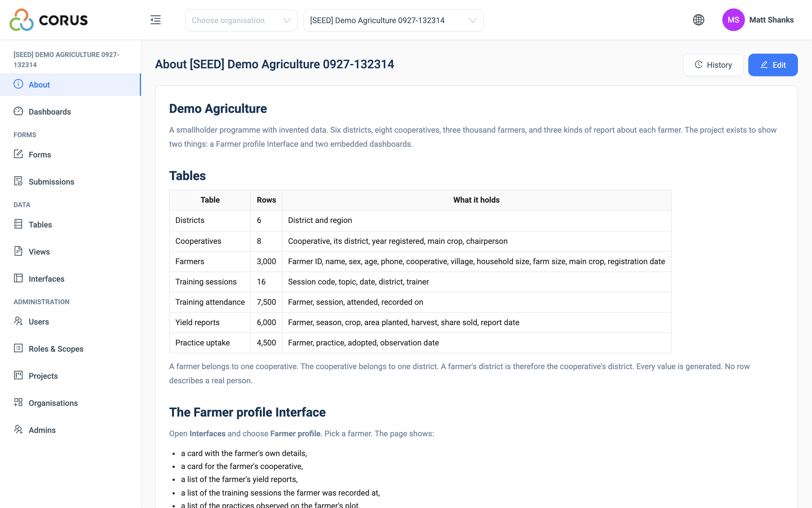Viewport: 812px width, 508px height.
Task: Click the Projects board icon
Action: tap(18, 376)
